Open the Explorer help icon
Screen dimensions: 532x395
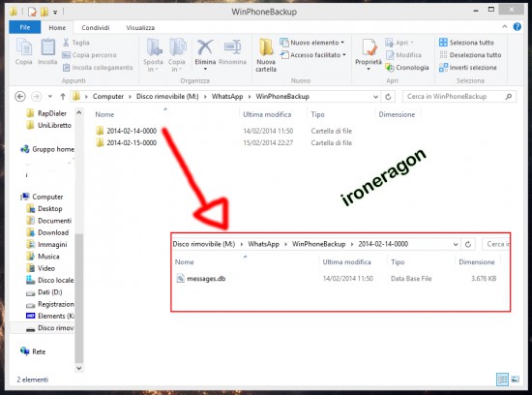517,27
